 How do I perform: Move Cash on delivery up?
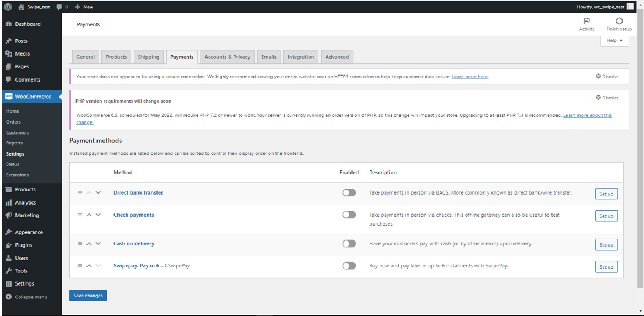pos(89,243)
